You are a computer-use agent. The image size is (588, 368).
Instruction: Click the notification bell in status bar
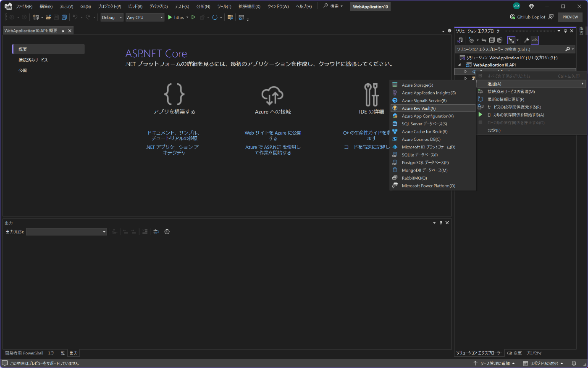pyautogui.click(x=574, y=363)
